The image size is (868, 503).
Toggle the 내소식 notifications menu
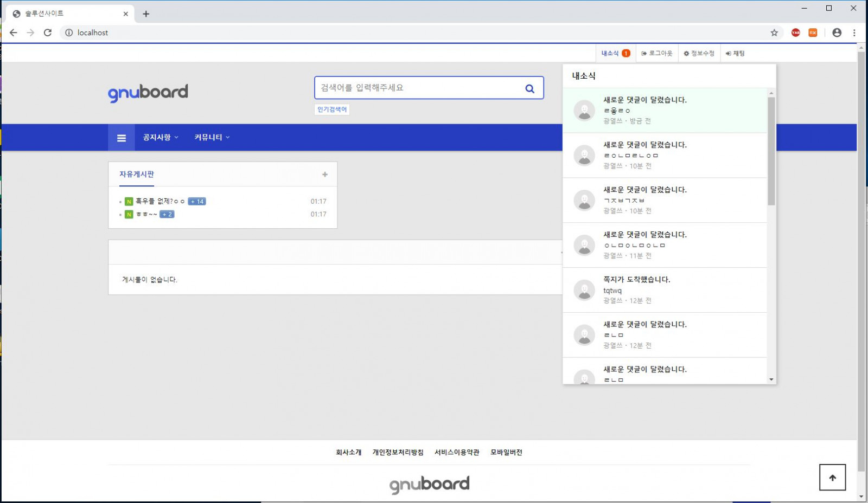click(x=615, y=53)
